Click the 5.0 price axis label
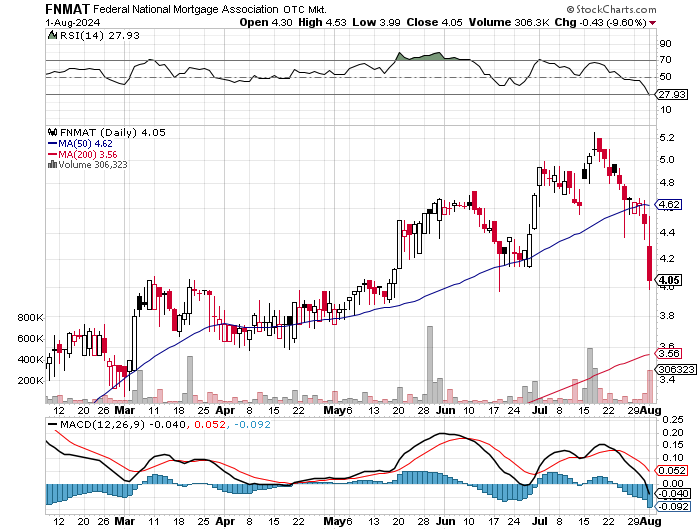700x530 pixels. click(667, 160)
